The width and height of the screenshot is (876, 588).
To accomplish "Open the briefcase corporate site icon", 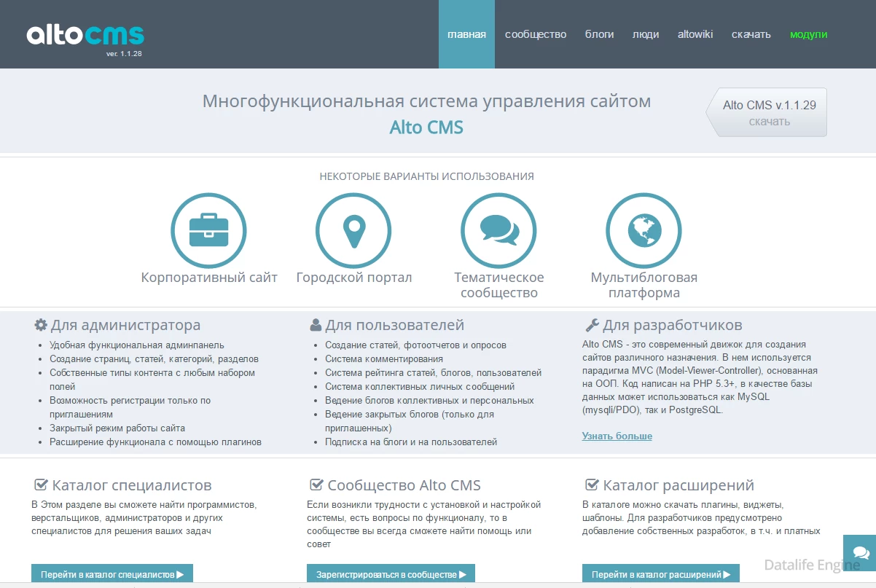I will coord(208,230).
